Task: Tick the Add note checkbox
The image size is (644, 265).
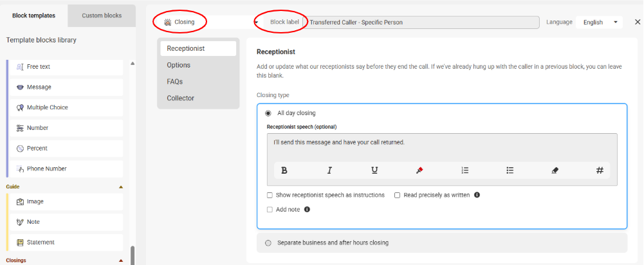Action: pyautogui.click(x=270, y=210)
